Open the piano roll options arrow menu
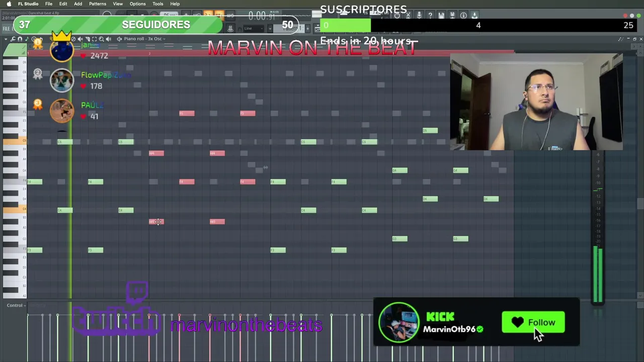Viewport: 644px width, 362px height. pyautogui.click(x=6, y=39)
